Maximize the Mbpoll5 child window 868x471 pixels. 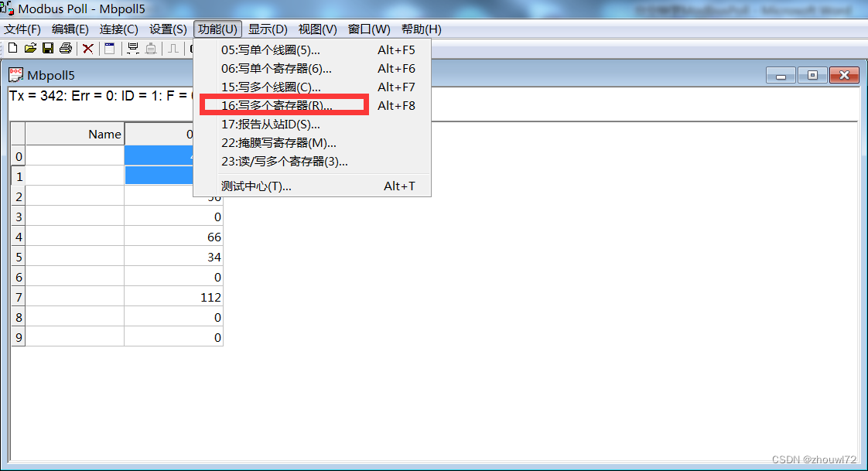[x=812, y=75]
